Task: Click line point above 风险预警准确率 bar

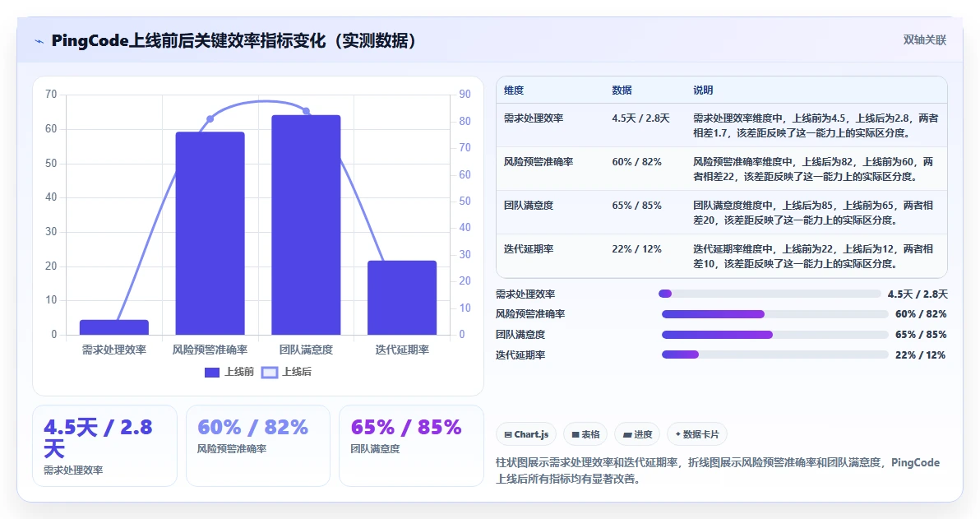Action: click(210, 118)
